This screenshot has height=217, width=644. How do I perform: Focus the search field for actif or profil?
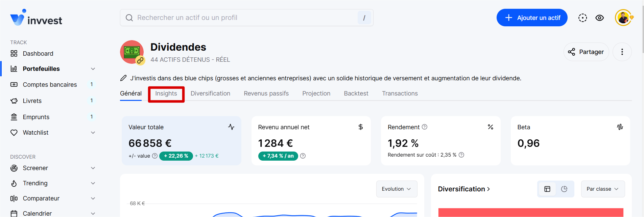pyautogui.click(x=246, y=18)
